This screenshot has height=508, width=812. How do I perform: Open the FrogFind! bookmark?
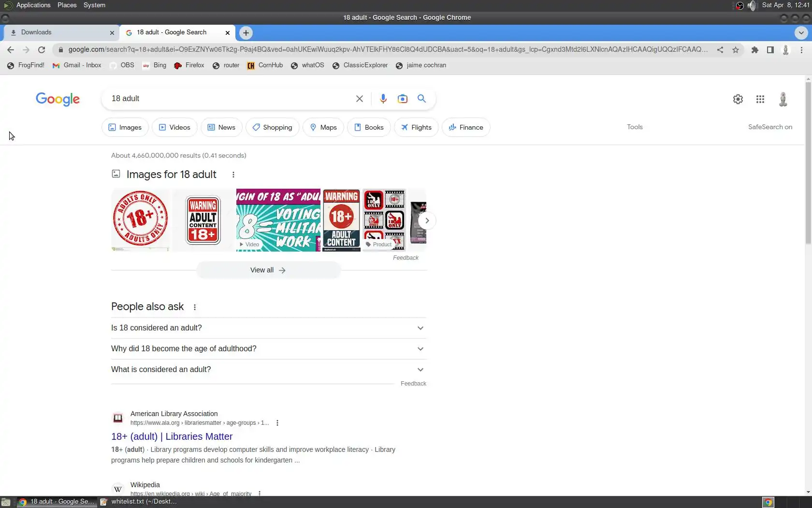click(26, 65)
